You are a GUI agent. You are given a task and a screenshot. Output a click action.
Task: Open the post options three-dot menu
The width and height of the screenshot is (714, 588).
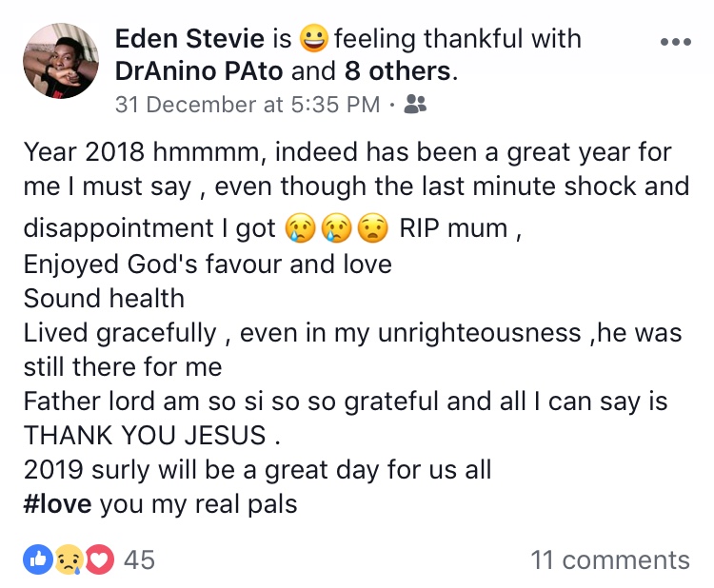(675, 43)
